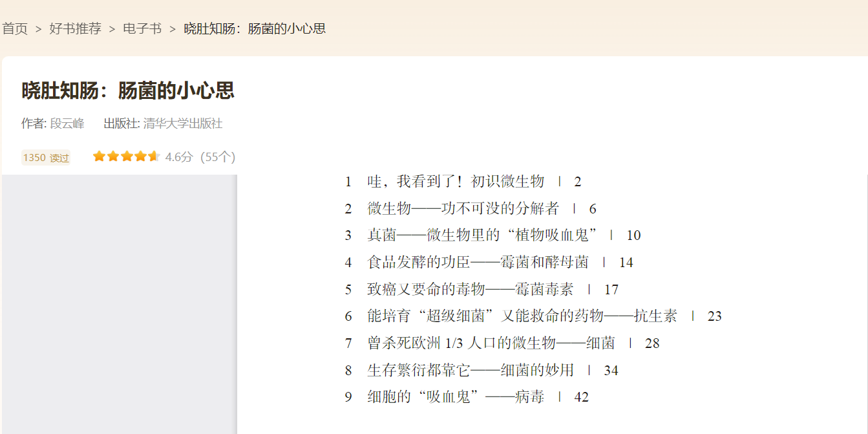Open chapter 1 哇，我看到了！初识微生物
Image resolution: width=868 pixels, height=434 pixels.
point(463,182)
